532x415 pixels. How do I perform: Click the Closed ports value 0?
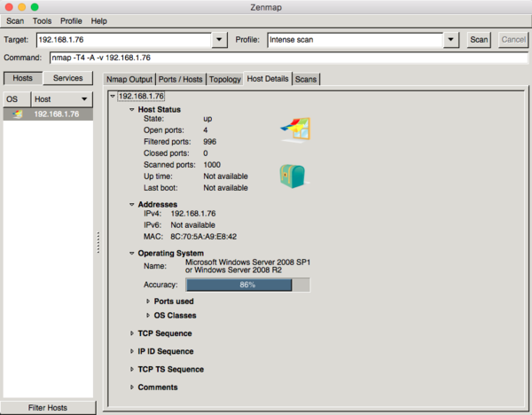pos(206,153)
